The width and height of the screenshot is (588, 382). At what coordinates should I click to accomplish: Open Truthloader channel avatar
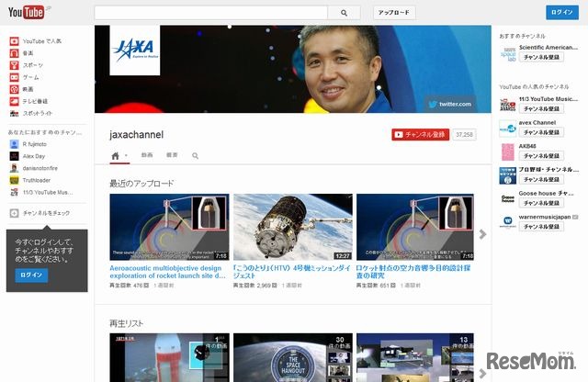click(x=15, y=180)
